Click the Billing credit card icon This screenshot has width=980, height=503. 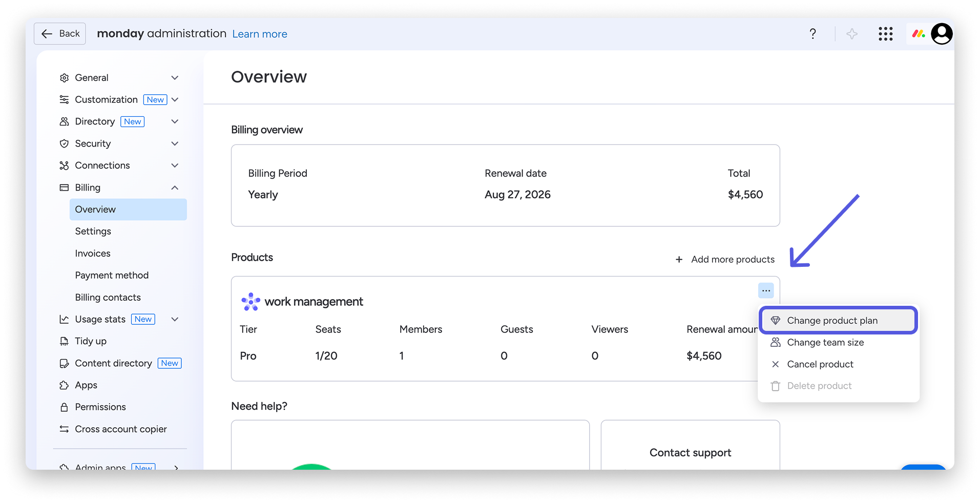pyautogui.click(x=64, y=187)
